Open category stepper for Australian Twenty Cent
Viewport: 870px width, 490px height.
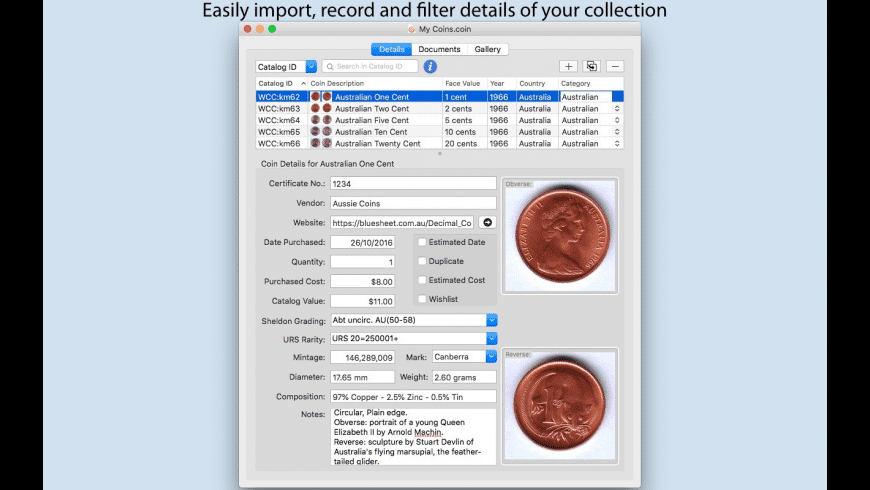point(617,143)
